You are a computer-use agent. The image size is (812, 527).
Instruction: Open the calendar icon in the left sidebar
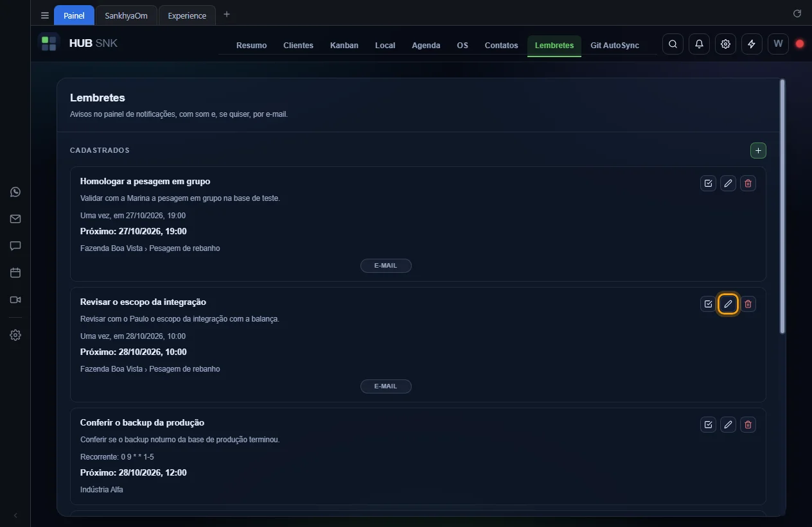point(15,273)
